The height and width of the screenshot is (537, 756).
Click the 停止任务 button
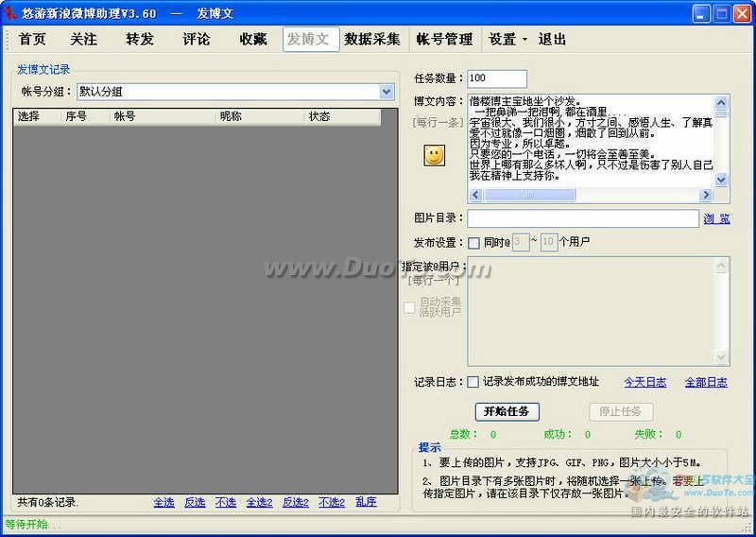621,411
